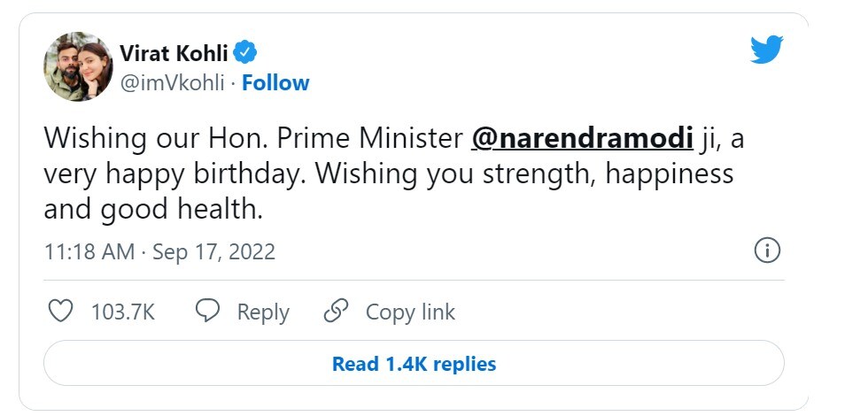Click the Reply text label
This screenshot has height=416, width=868.
(x=263, y=312)
